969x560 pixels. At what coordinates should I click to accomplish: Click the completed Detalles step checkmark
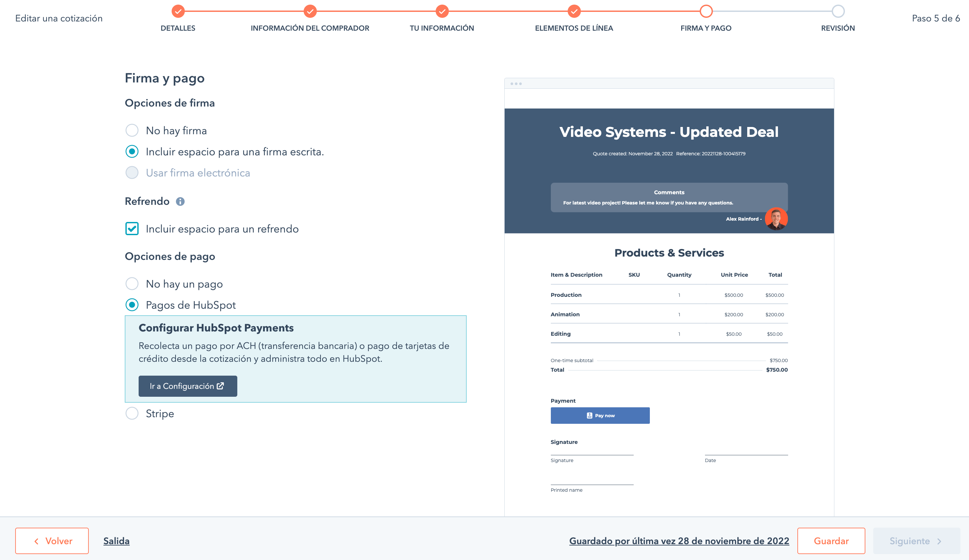click(x=178, y=11)
